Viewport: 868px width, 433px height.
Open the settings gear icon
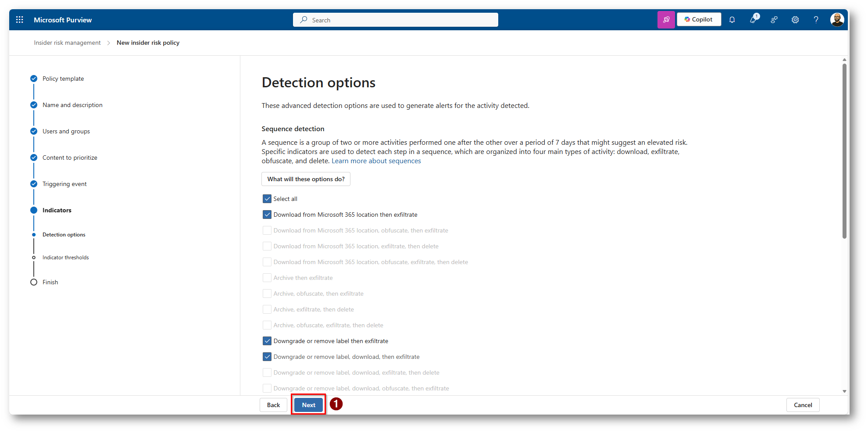point(795,20)
